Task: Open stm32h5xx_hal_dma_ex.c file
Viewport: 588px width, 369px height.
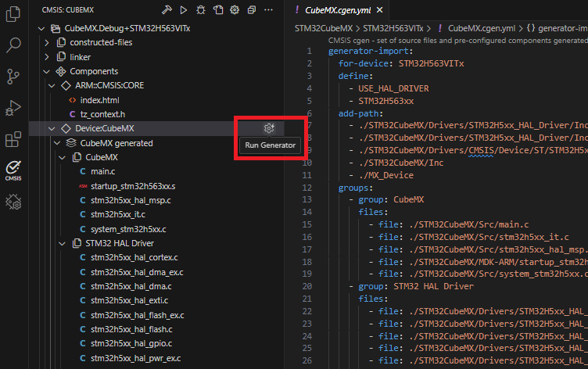Action: [137, 272]
